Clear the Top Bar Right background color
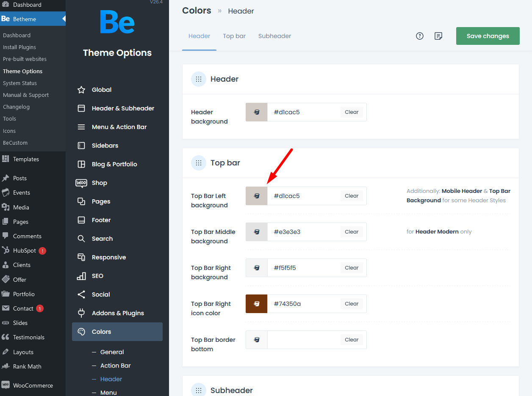This screenshot has width=532, height=396. click(x=352, y=268)
